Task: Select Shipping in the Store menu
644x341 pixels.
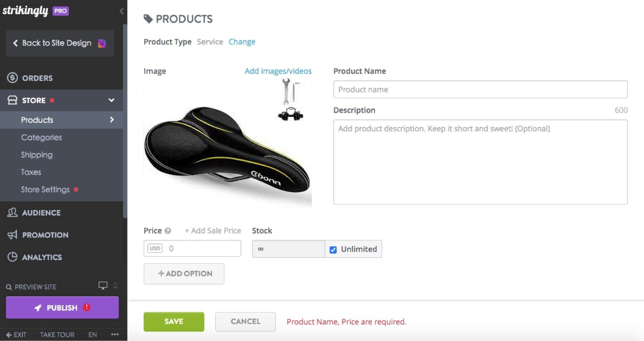Action: [37, 155]
